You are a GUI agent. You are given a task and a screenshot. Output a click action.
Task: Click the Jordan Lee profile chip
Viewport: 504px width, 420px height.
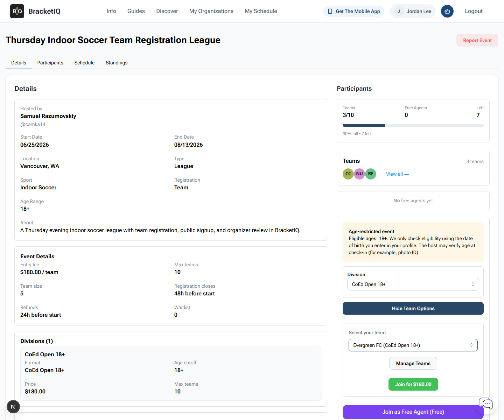(x=413, y=11)
